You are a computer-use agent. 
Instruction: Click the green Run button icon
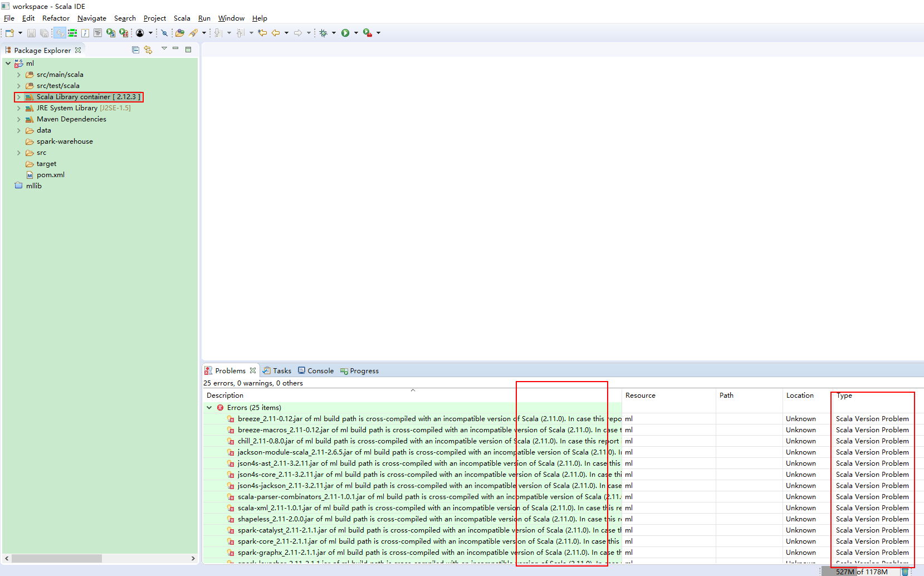click(345, 33)
